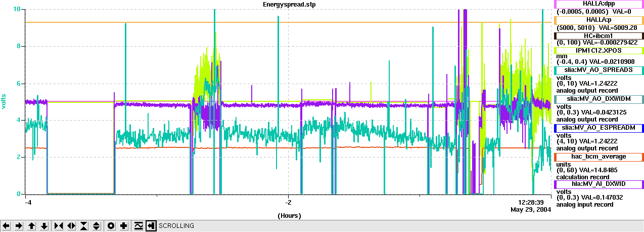Click the horizontal zoom-in icon (inward-pointing triangles)
Image resolution: width=644 pixels, height=232 pixels.
tap(59, 226)
